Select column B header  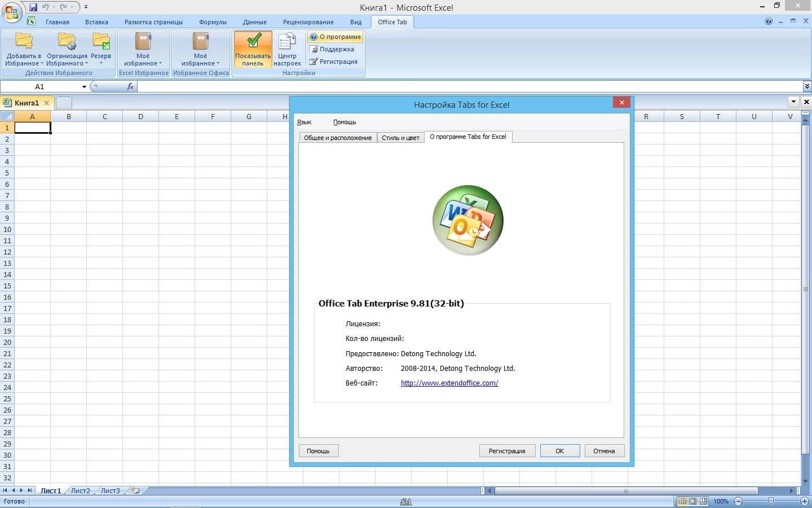(68, 116)
